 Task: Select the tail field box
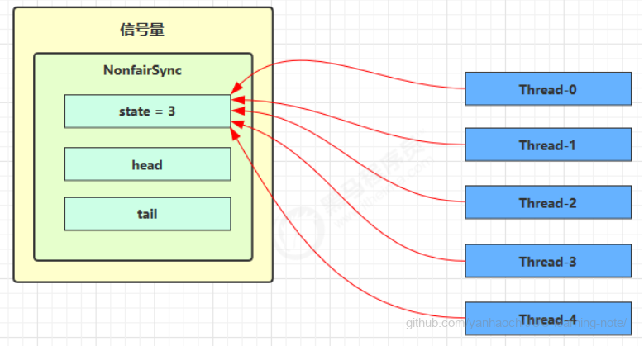pos(147,214)
